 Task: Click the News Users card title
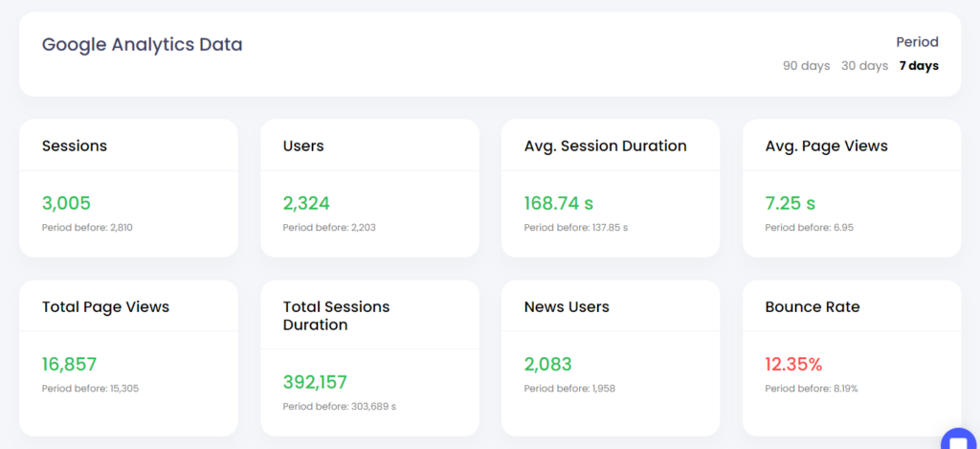[567, 307]
